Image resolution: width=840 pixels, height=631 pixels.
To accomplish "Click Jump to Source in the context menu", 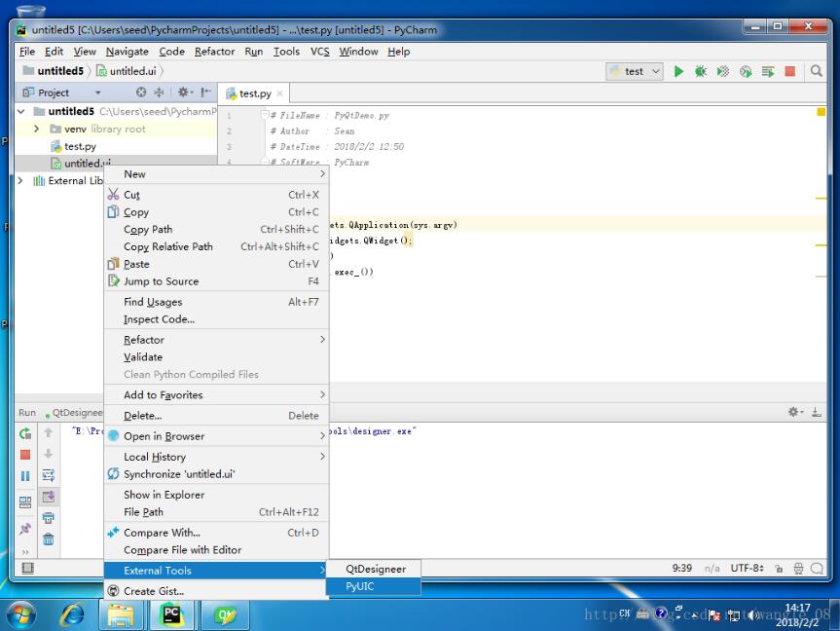I will point(163,281).
